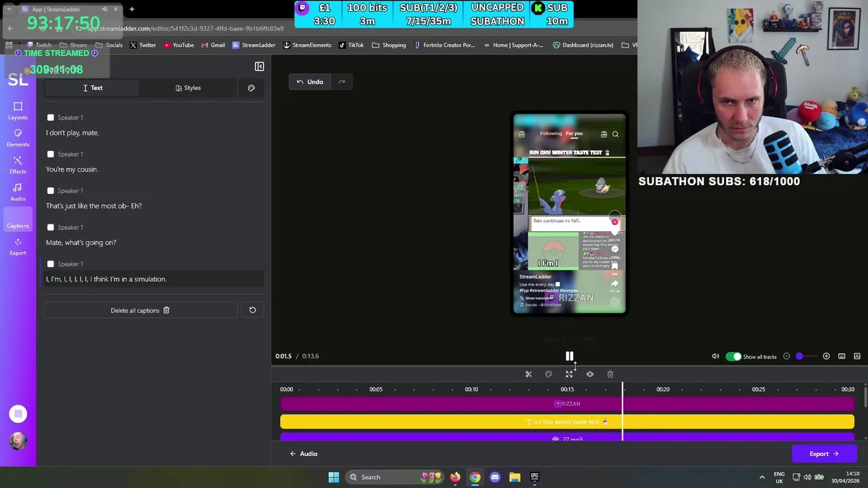This screenshot has width=868, height=488.
Task: Select the magenta RIZZAN timeline track
Action: [567, 404]
